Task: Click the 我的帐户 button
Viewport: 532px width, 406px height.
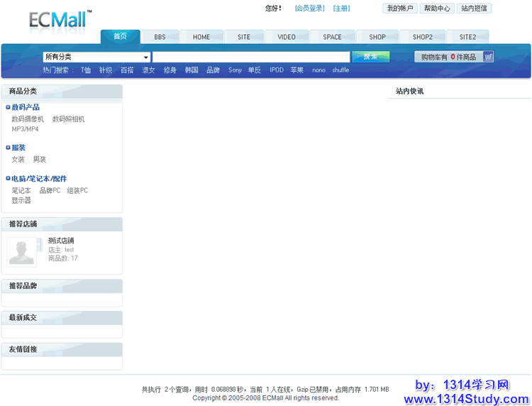Action: point(400,9)
